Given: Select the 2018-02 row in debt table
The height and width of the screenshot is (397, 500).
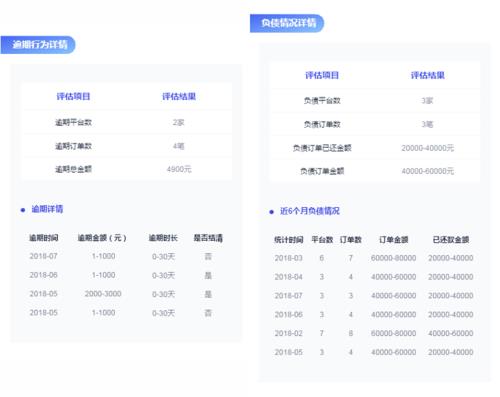Looking at the screenshot, I should tap(374, 333).
